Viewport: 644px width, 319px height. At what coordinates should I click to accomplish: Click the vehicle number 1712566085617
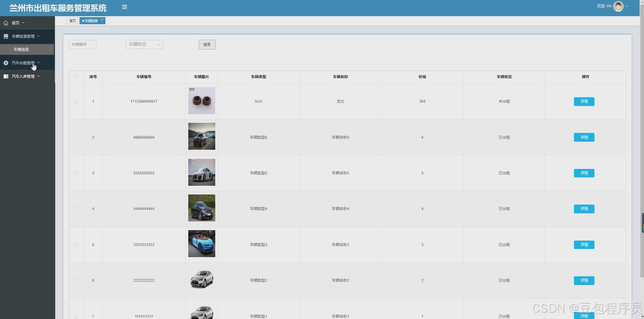[x=144, y=101]
